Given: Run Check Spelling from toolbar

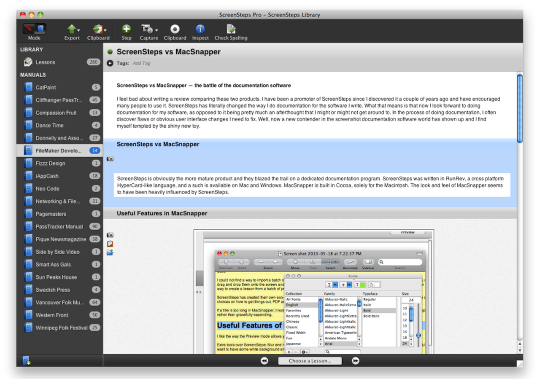Looking at the screenshot, I should click(x=231, y=32).
